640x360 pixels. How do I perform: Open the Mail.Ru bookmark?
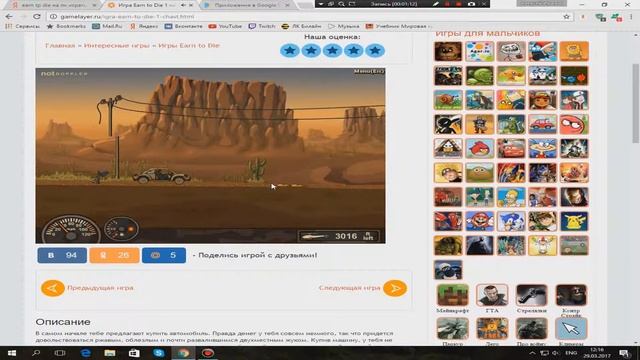pyautogui.click(x=107, y=26)
